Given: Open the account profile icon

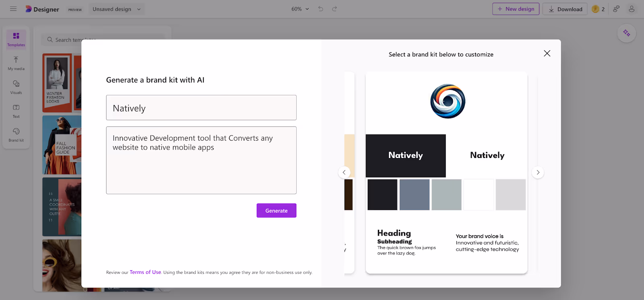Looking at the screenshot, I should coord(632,9).
